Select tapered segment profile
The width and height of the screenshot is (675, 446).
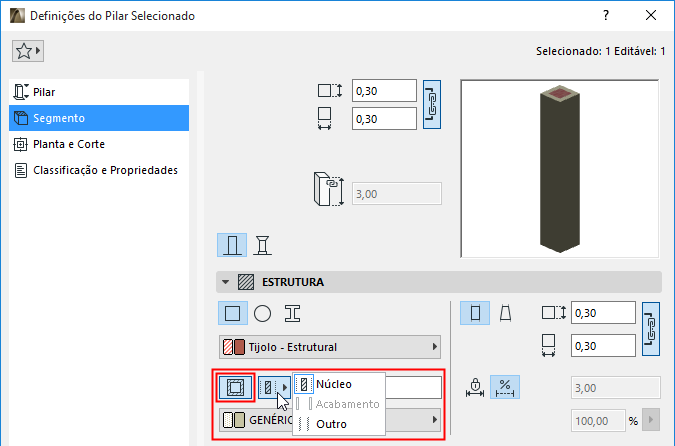click(x=505, y=313)
